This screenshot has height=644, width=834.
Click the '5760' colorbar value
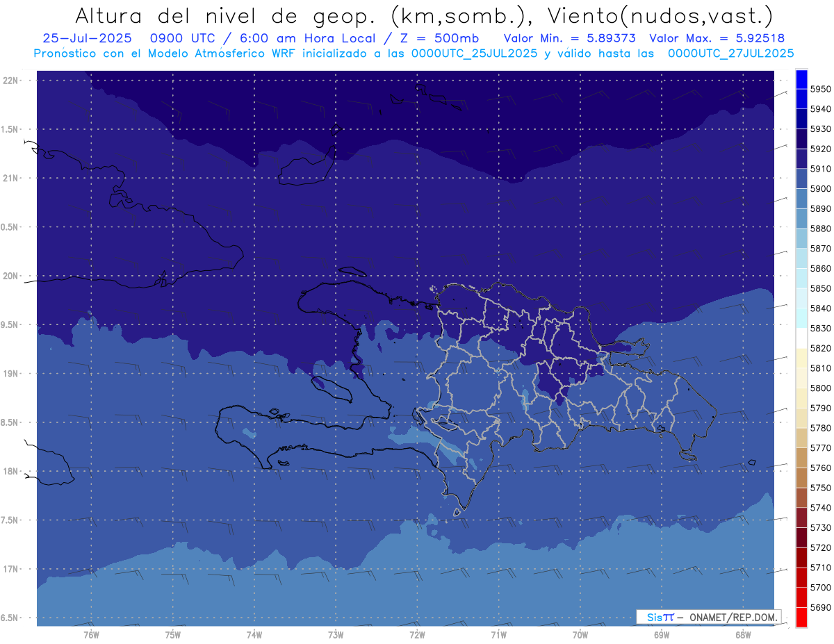click(821, 468)
